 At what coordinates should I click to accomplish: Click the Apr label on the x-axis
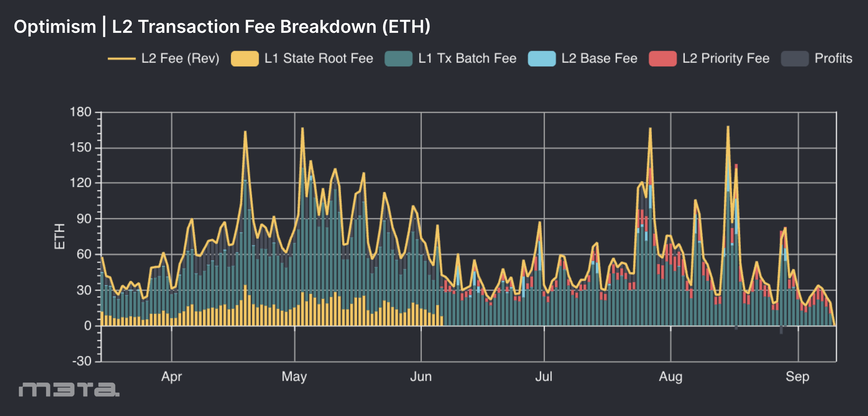(171, 376)
